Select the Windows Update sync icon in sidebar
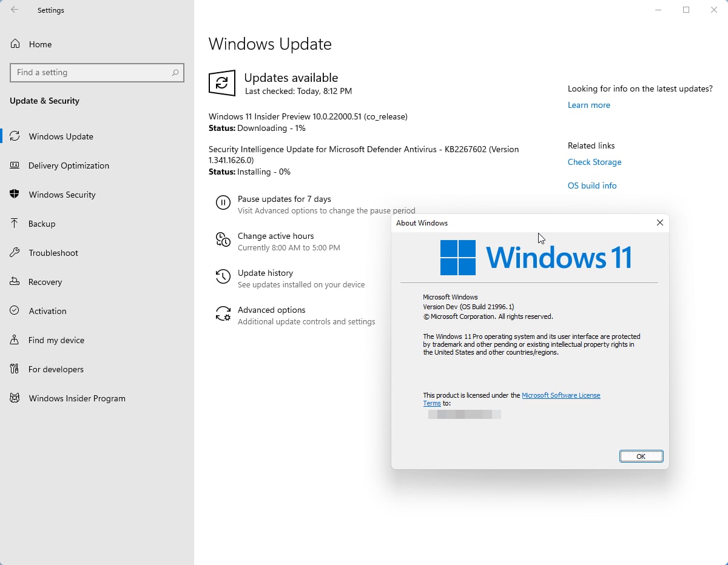Viewport: 728px width, 565px height. 15,136
